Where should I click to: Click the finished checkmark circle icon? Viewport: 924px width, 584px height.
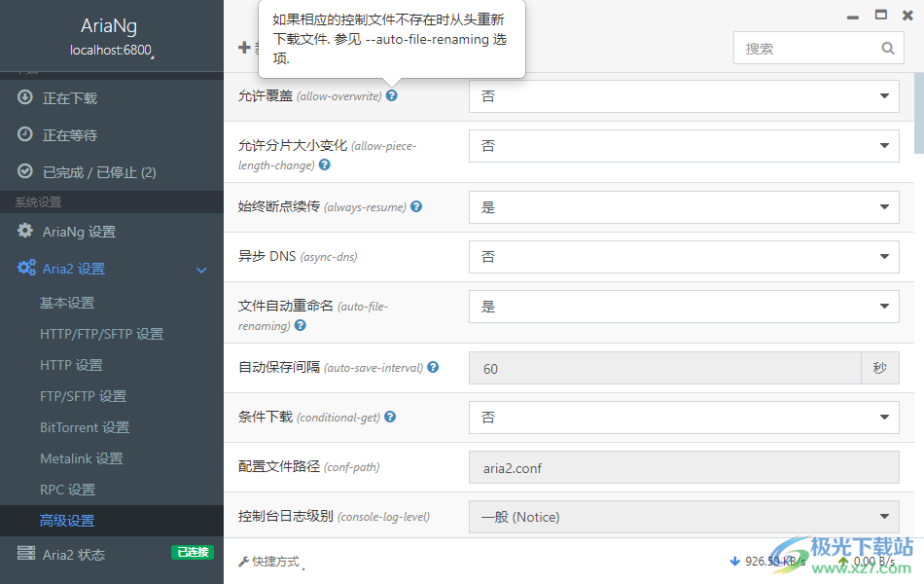point(24,171)
